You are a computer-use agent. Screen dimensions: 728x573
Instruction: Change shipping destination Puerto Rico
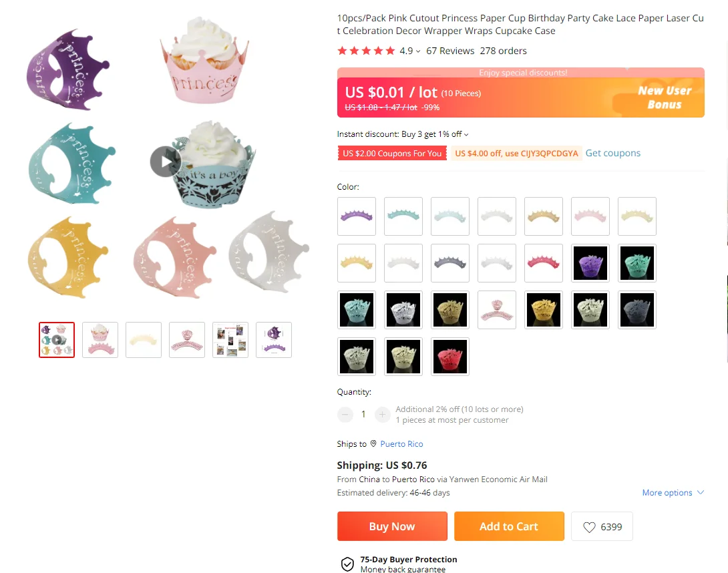[401, 444]
